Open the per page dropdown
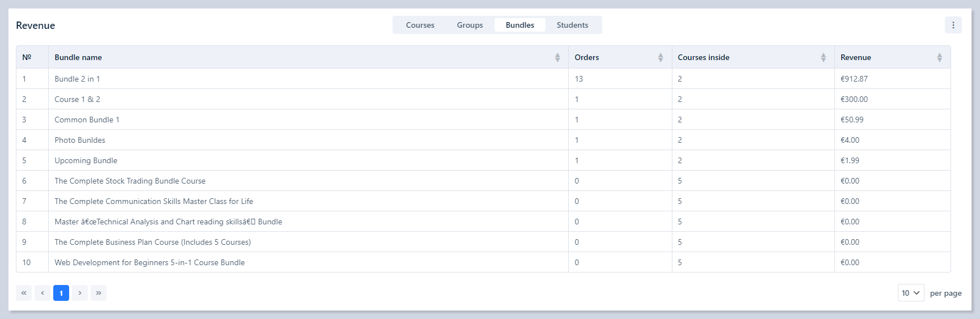This screenshot has width=980, height=319. [x=910, y=293]
